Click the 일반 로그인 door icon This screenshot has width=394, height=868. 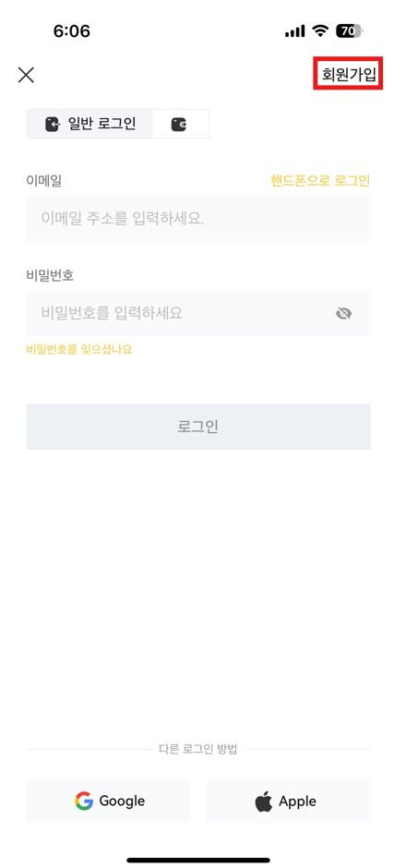(52, 124)
